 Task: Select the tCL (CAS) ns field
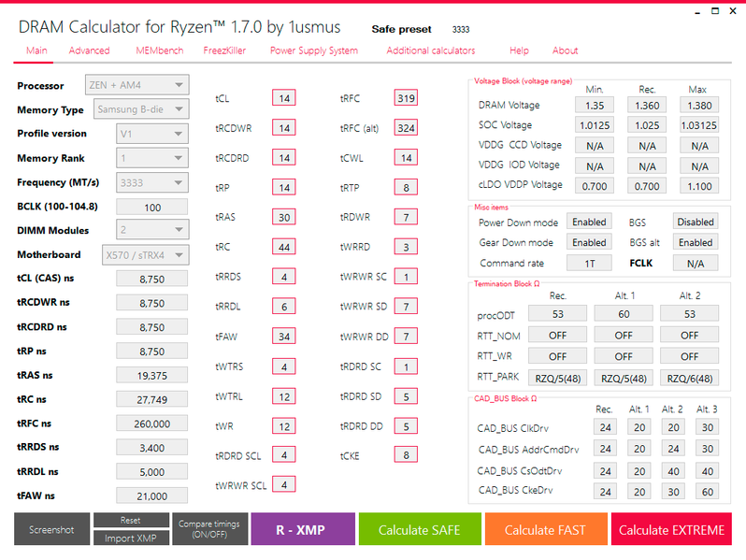click(152, 279)
